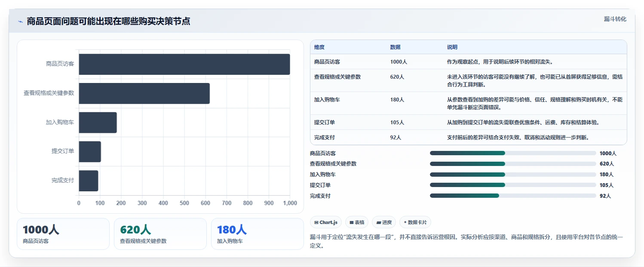Click the 商品页访客 progress bar showing 1000人
This screenshot has height=267, width=644.
tap(513, 153)
